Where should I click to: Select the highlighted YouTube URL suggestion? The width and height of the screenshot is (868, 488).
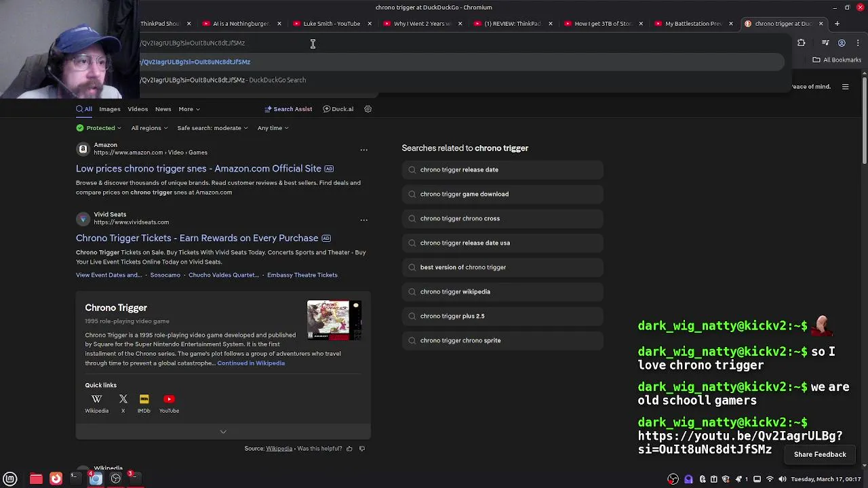tap(461, 62)
